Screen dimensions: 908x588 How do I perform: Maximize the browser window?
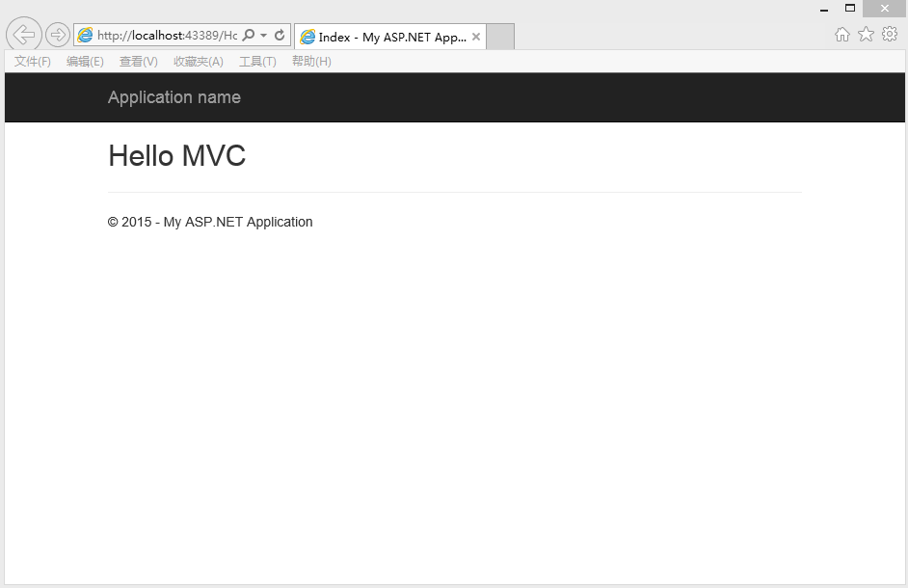tap(850, 8)
